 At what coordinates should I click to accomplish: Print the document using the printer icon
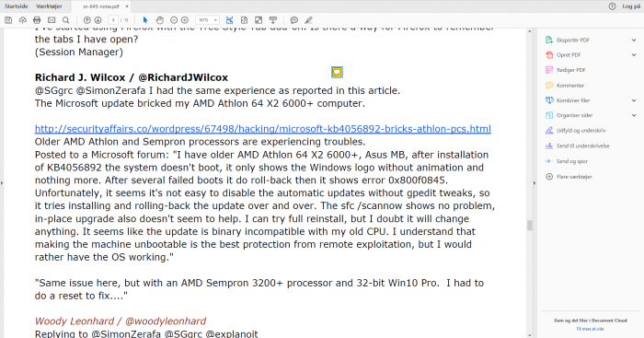(37, 20)
